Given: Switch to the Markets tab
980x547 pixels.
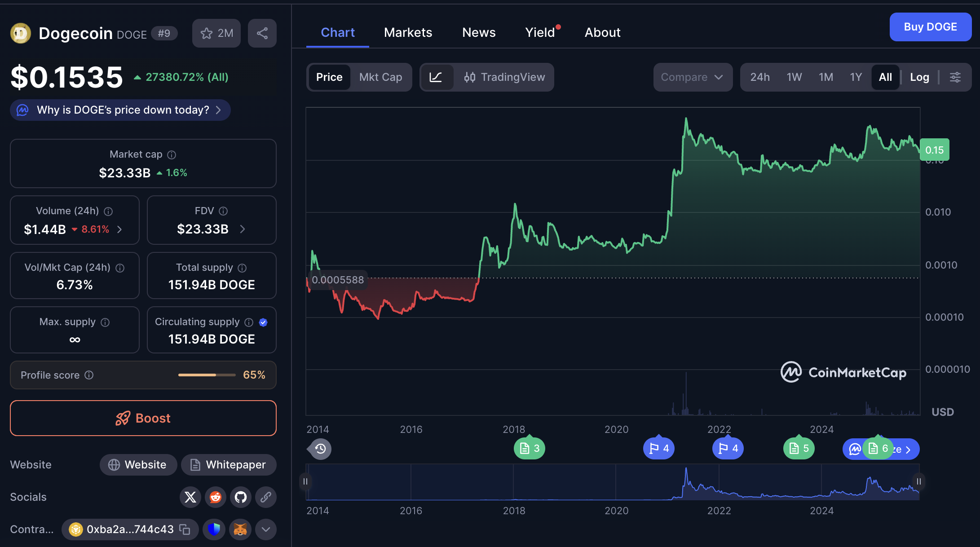Looking at the screenshot, I should 408,32.
